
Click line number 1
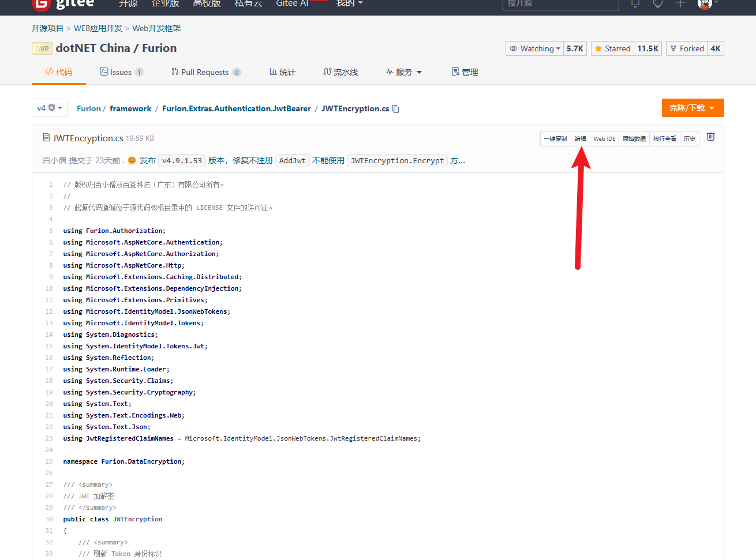coord(51,185)
